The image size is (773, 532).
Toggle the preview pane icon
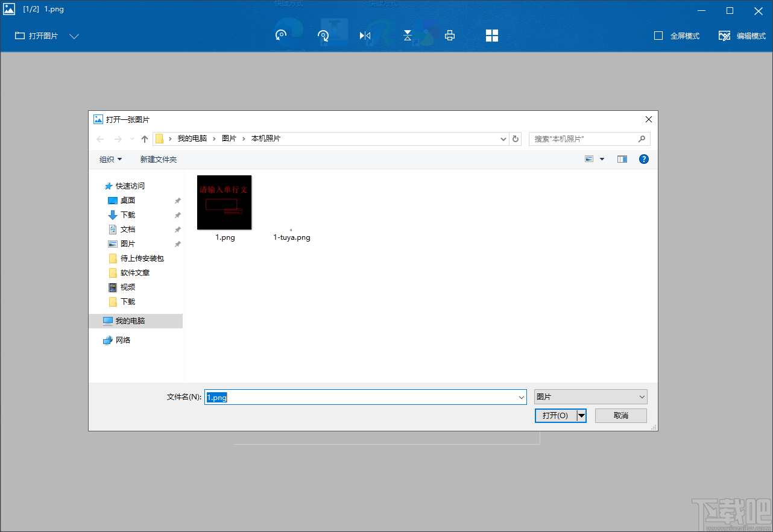[x=622, y=159]
